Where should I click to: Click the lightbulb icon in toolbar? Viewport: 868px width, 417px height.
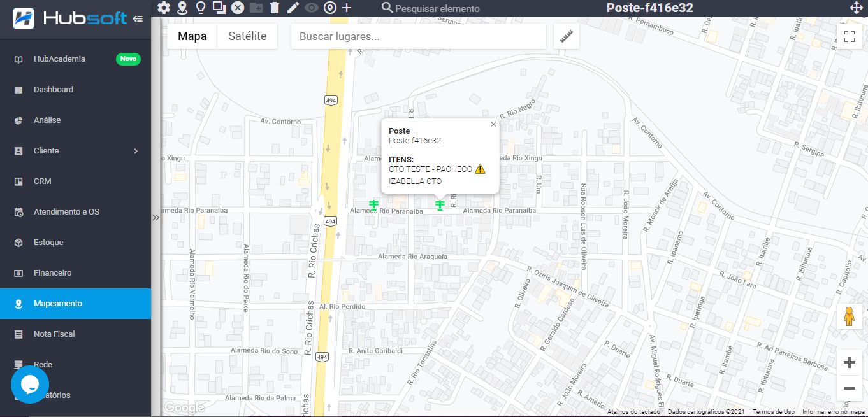tap(201, 8)
